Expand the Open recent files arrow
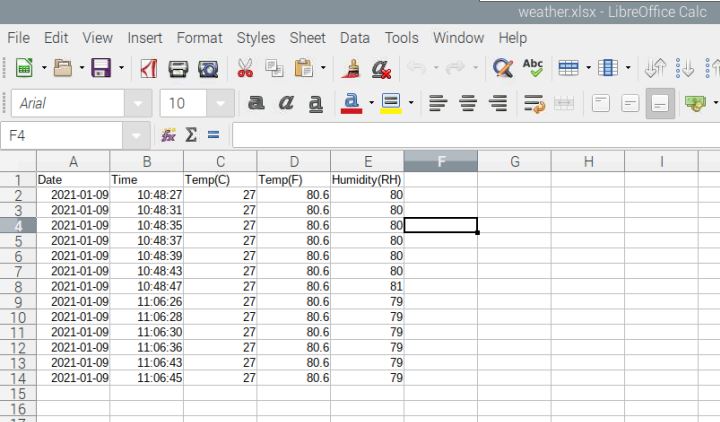Viewport: 720px width, 422px height. (x=82, y=68)
